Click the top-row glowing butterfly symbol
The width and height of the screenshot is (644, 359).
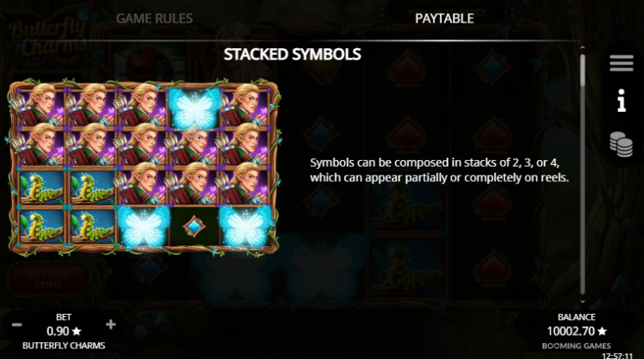pos(194,108)
